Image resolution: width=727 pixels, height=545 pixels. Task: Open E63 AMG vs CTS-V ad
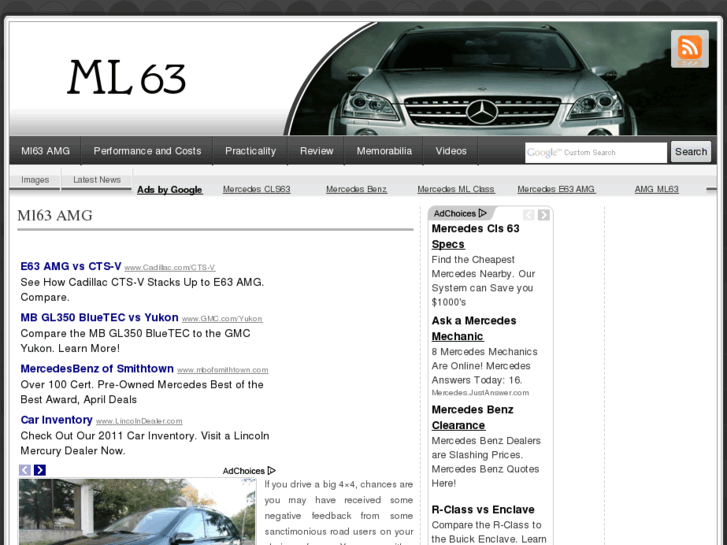pyautogui.click(x=70, y=266)
